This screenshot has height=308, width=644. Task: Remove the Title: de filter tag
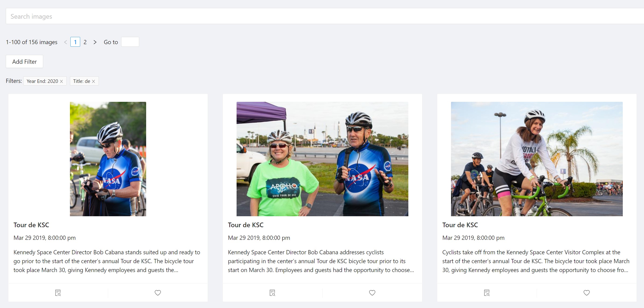(x=93, y=81)
